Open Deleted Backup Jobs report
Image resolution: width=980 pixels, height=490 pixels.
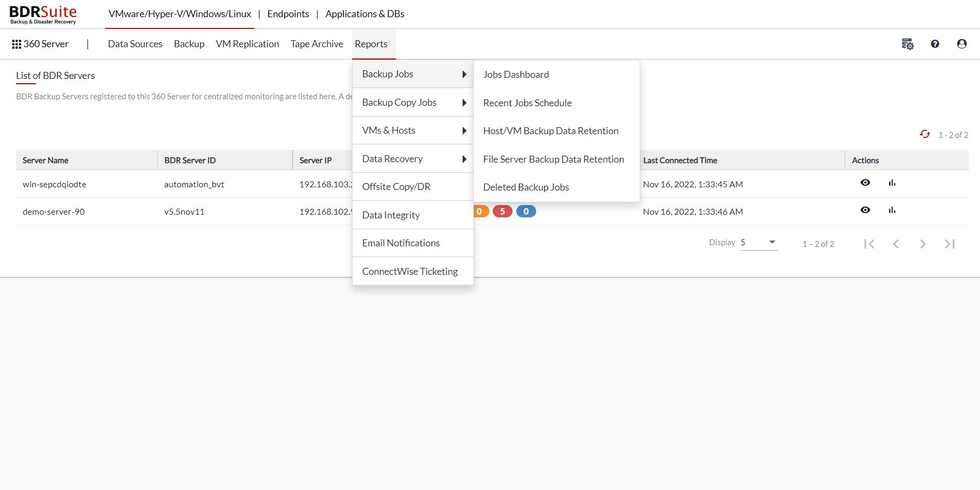click(x=557, y=187)
